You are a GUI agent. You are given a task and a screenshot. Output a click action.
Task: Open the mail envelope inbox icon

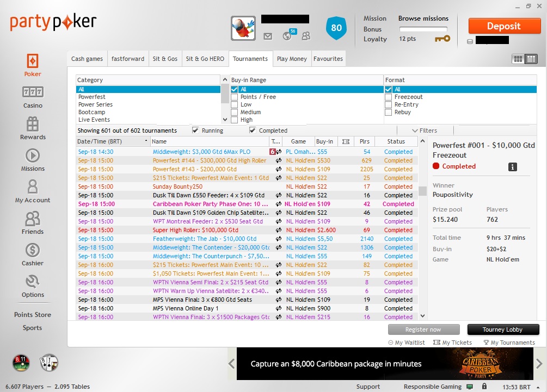tap(268, 36)
